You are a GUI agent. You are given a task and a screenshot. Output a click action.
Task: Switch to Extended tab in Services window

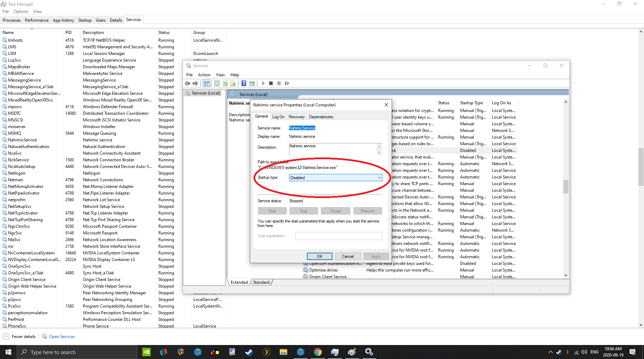pos(239,282)
